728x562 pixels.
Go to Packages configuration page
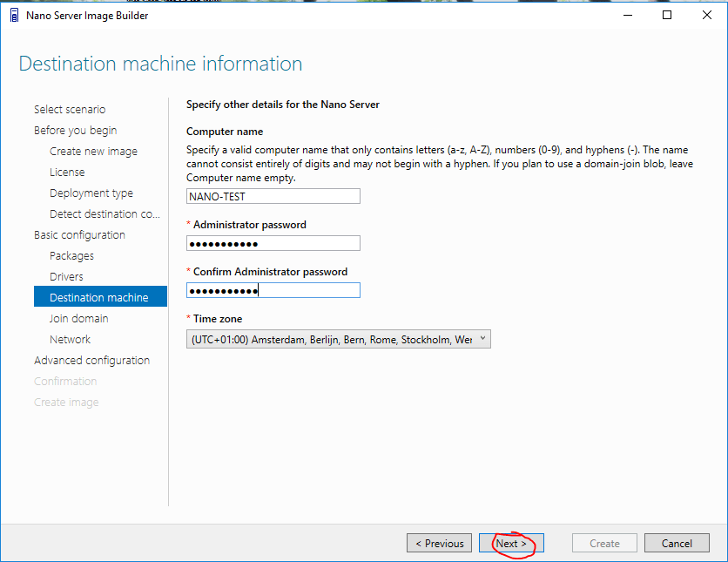(x=71, y=256)
